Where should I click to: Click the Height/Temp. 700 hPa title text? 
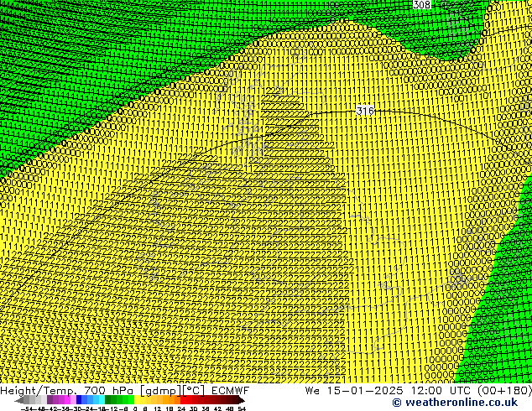tap(69, 391)
